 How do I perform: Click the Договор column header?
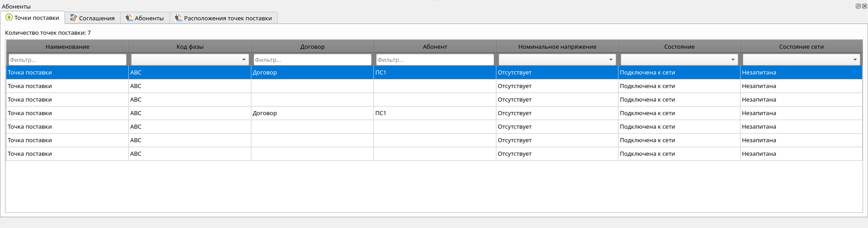312,47
